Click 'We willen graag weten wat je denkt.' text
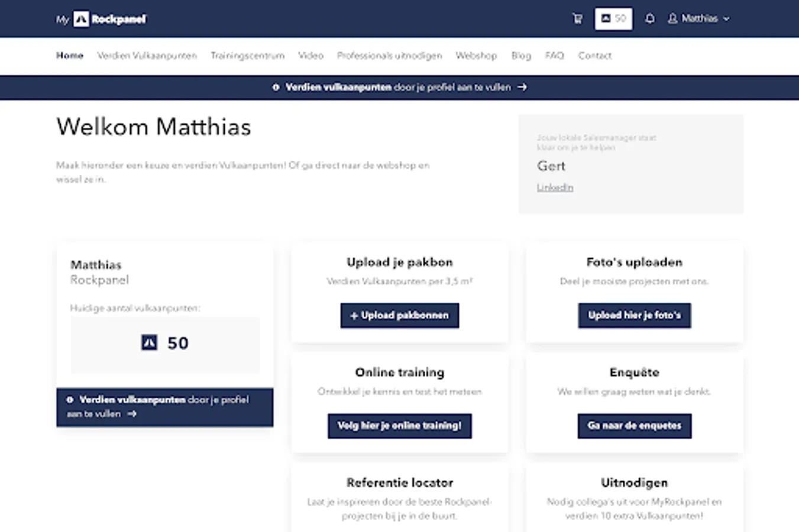 [635, 391]
